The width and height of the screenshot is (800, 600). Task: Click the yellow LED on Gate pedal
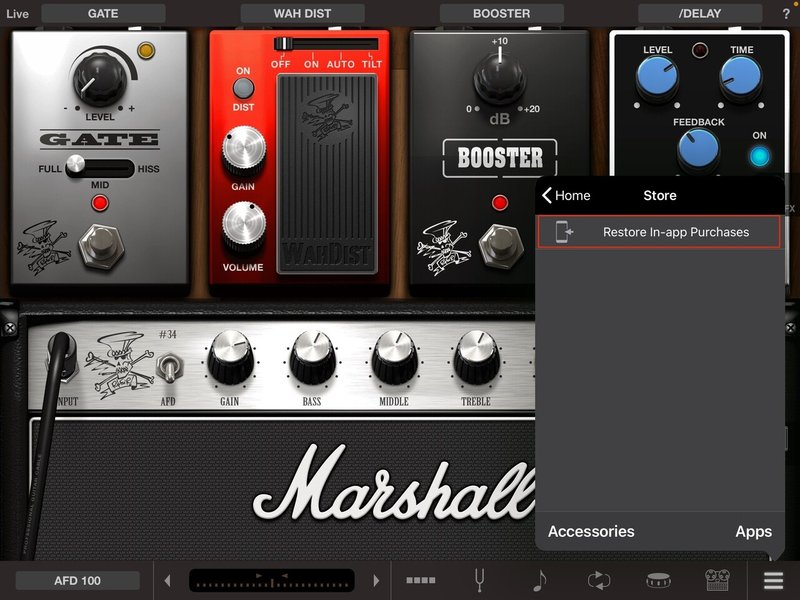[146, 50]
